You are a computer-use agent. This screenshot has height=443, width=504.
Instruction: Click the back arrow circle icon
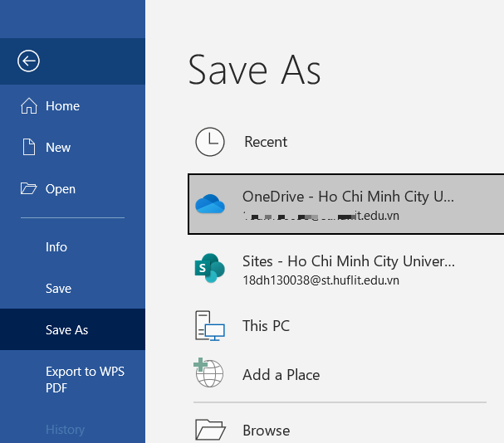[x=28, y=61]
